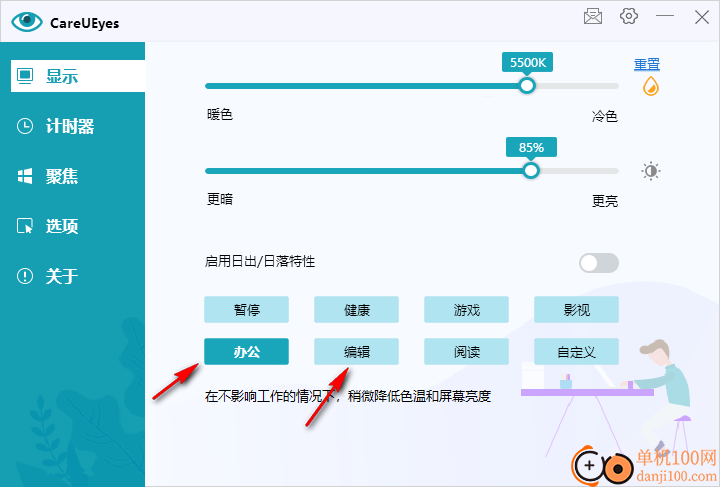Viewport: 720px width, 487px height.
Task: Click the exclamation icon beside 关于
Action: [25, 276]
